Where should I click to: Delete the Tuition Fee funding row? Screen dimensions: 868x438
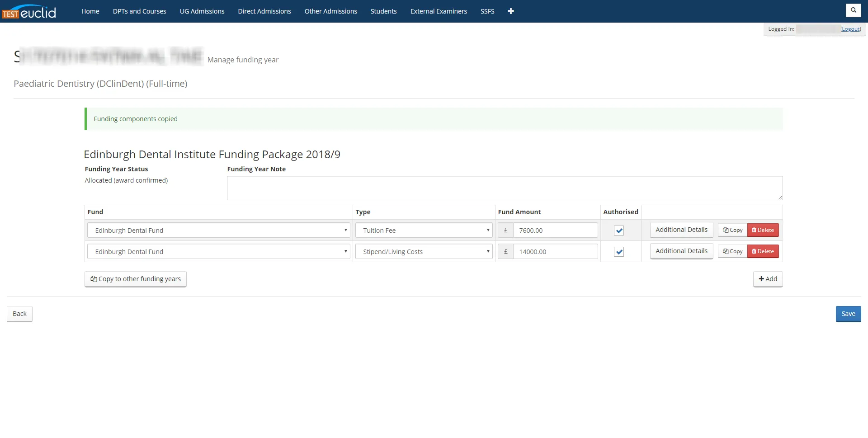coord(763,230)
